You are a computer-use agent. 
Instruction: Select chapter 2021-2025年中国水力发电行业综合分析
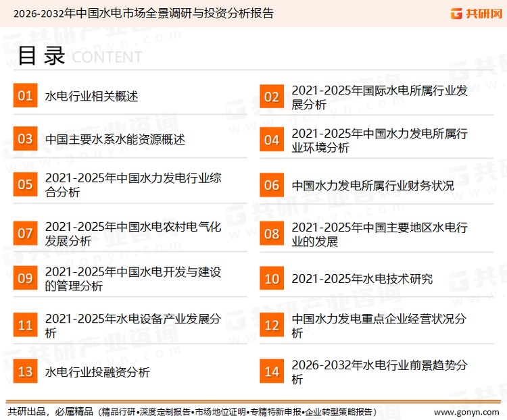coord(133,184)
